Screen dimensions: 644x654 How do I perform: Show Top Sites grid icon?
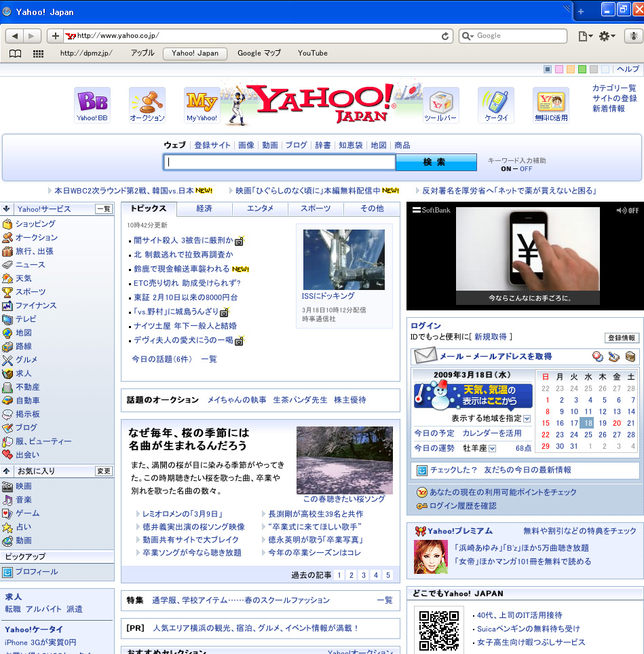pos(39,54)
